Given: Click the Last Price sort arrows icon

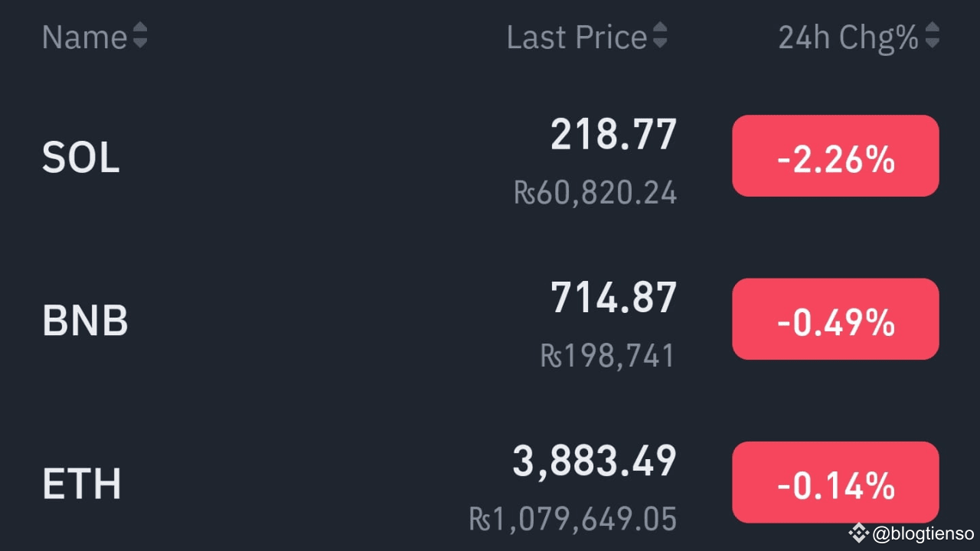Looking at the screenshot, I should click(x=659, y=35).
